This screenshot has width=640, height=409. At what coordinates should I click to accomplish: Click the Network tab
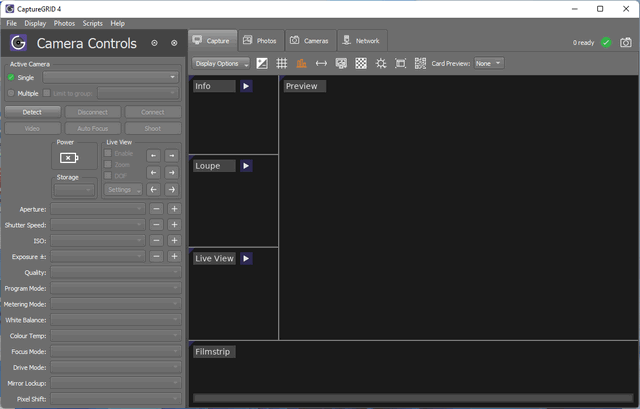[360, 41]
